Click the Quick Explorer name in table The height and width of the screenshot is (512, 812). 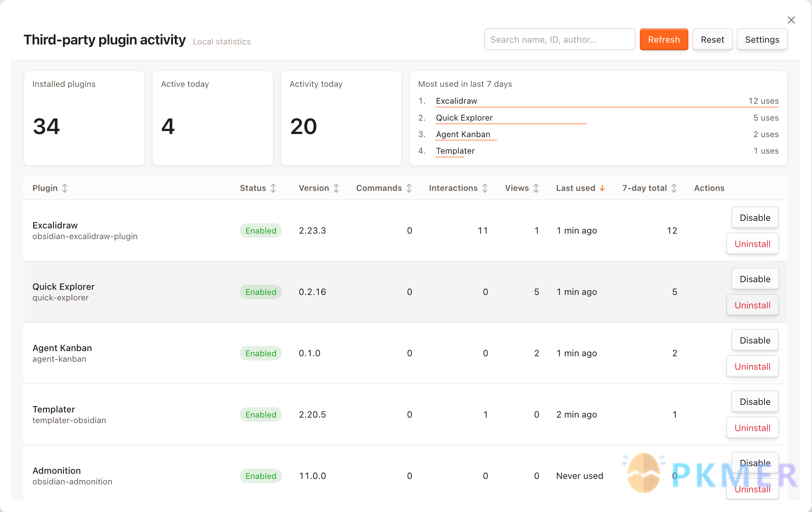click(x=63, y=287)
